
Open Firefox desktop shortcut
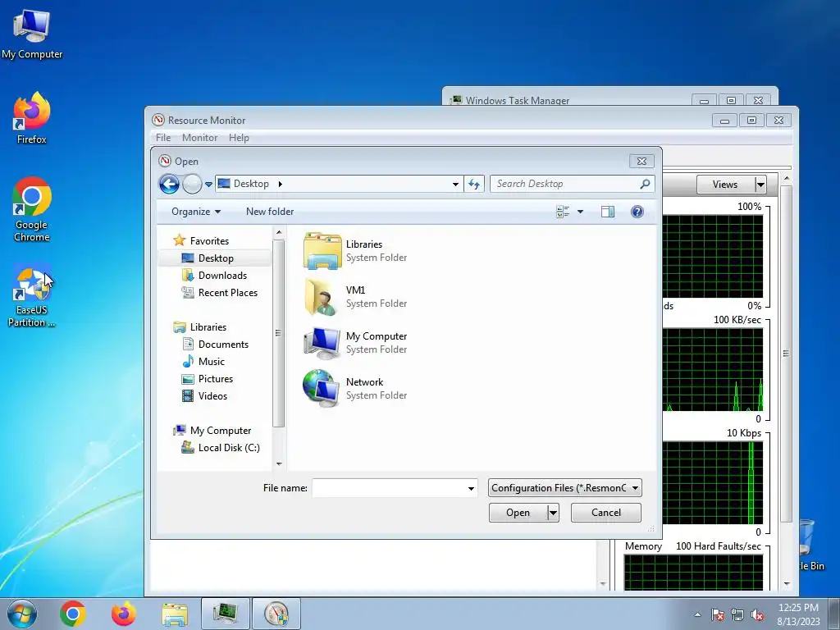(x=32, y=118)
